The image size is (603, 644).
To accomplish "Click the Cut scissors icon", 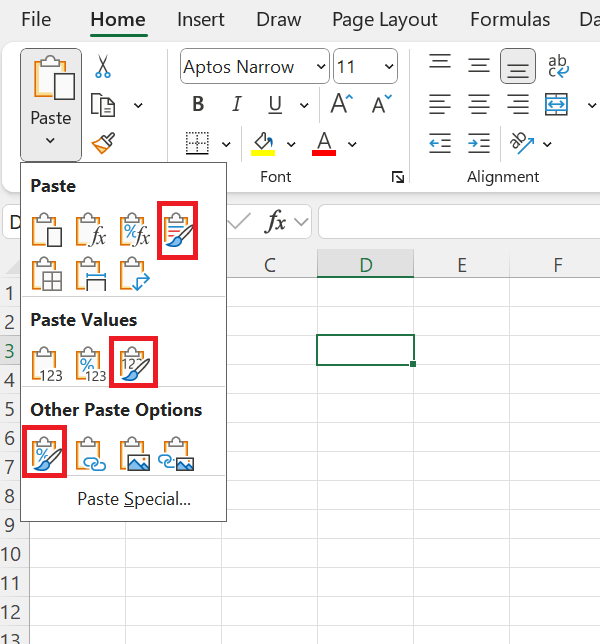I will (103, 67).
